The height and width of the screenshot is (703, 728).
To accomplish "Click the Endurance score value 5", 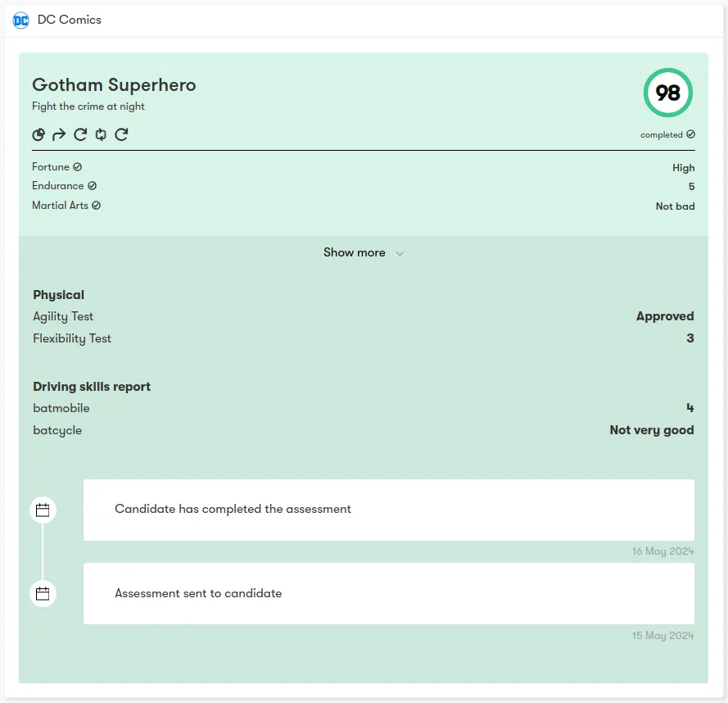I will point(691,186).
